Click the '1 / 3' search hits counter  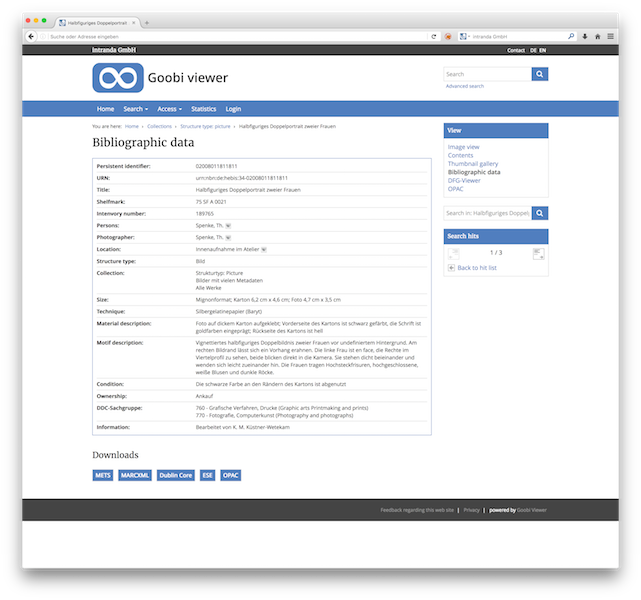point(496,253)
